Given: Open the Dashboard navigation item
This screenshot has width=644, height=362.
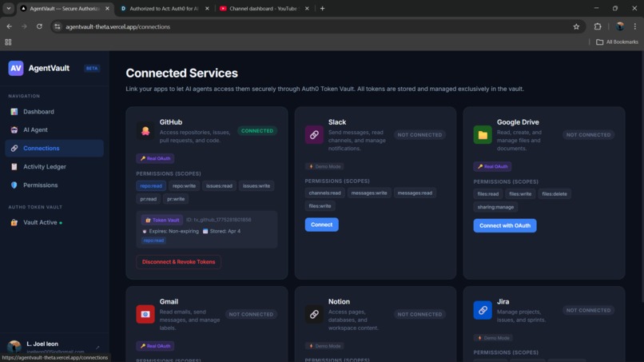Looking at the screenshot, I should [x=54, y=112].
